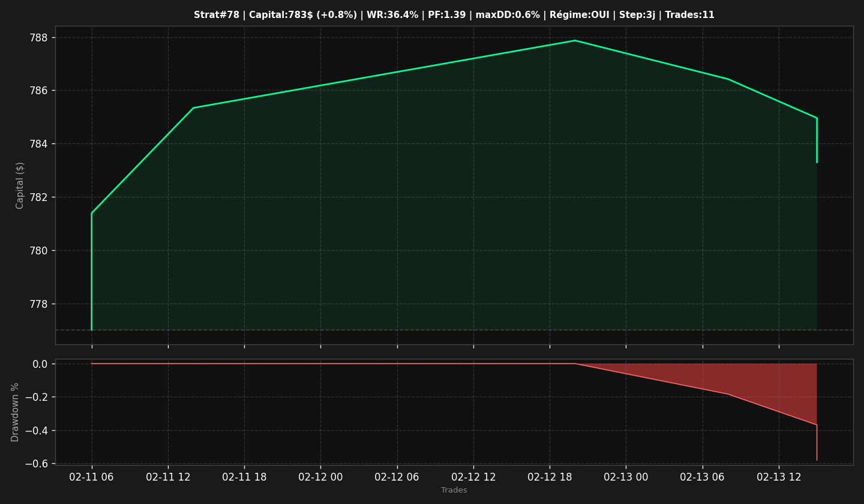Click the "02-13 06" time axis label
Image resolution: width=864 pixels, height=504 pixels.
pyautogui.click(x=703, y=477)
